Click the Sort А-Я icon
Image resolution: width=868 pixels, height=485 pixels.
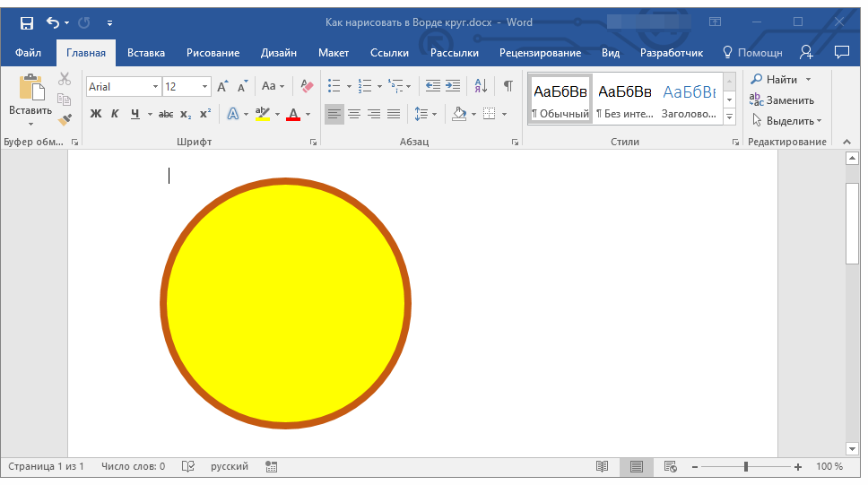tap(481, 86)
